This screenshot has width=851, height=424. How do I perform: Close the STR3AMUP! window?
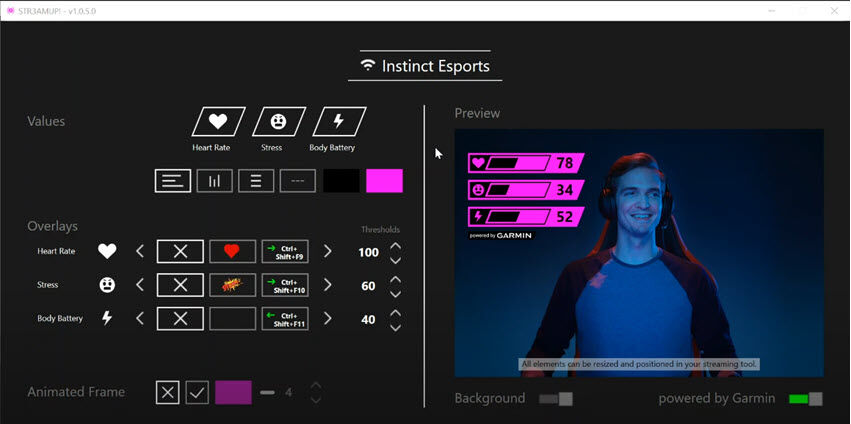point(834,10)
